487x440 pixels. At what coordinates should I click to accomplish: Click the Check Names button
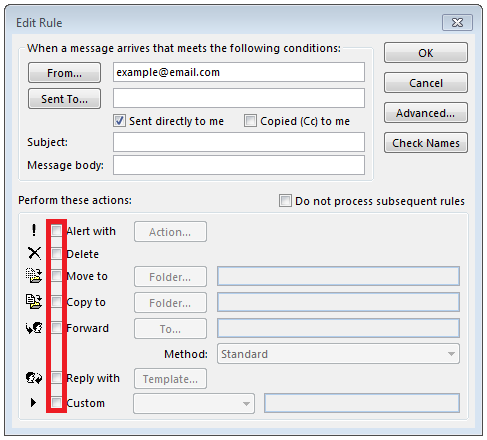[x=426, y=143]
